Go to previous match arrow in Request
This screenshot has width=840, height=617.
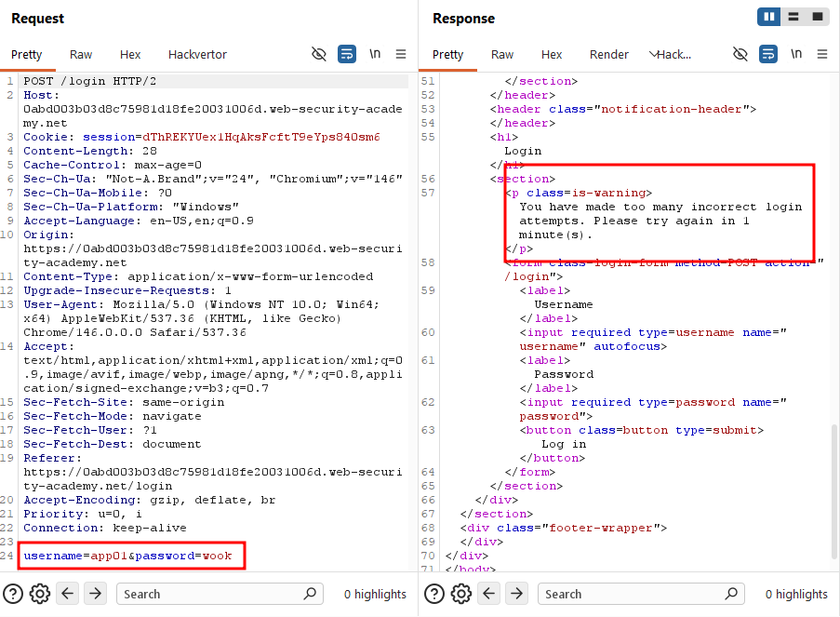point(68,594)
